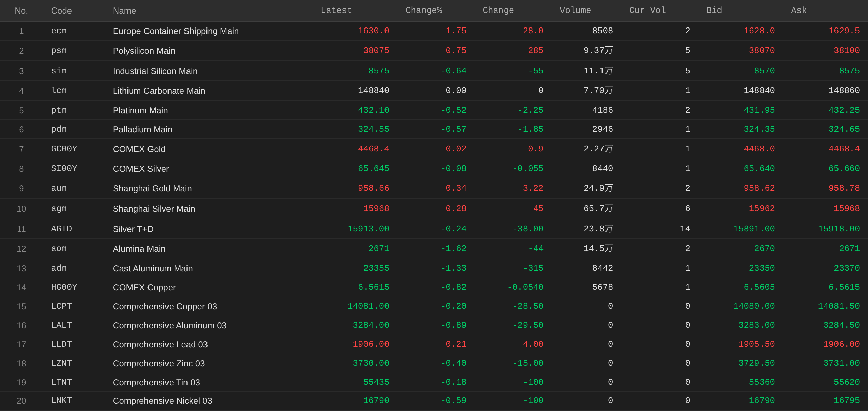Click volume value 9.37万
The image size is (868, 416).
tap(598, 51)
